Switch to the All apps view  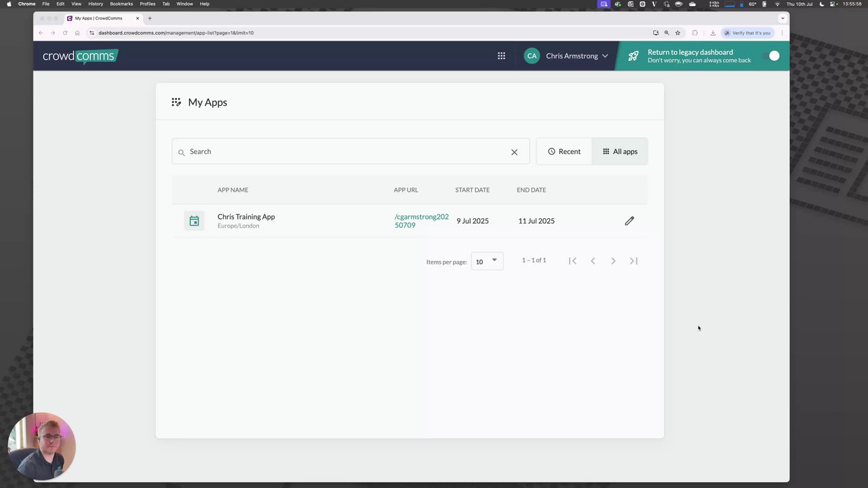pos(620,151)
